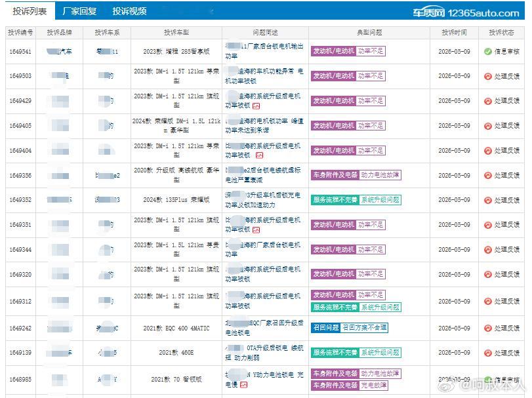532x398 pixels.
Task: Click the 投诉车型 column header
Action: [x=176, y=33]
